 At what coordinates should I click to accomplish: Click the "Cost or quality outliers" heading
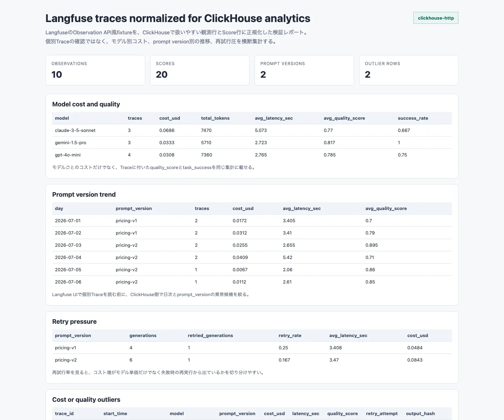tap(86, 400)
